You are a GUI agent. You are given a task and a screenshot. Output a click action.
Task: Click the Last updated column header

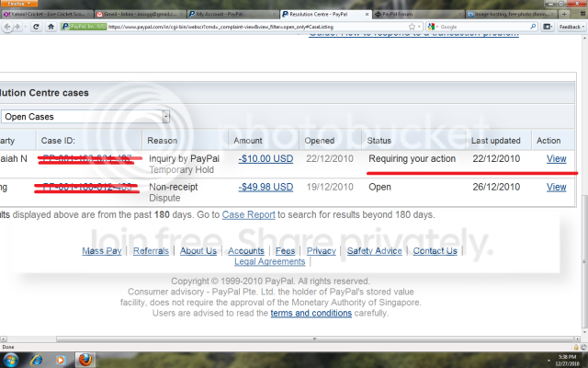[x=496, y=141]
